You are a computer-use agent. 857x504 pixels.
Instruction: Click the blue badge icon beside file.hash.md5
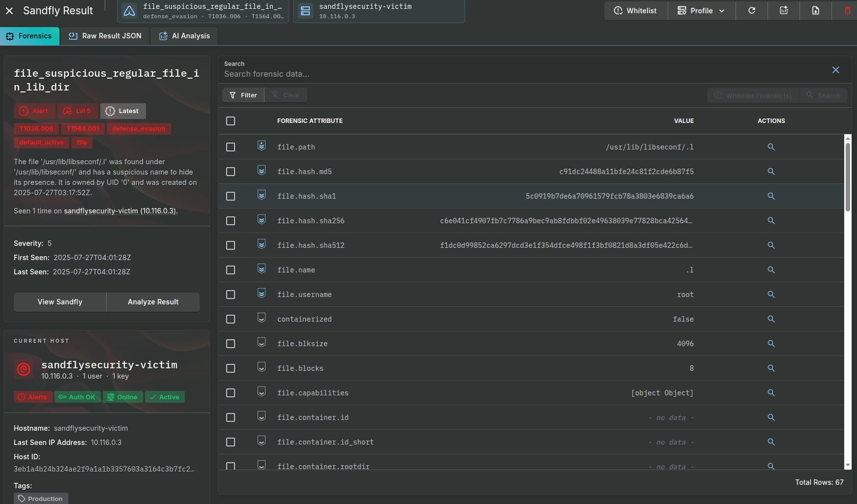click(x=261, y=171)
